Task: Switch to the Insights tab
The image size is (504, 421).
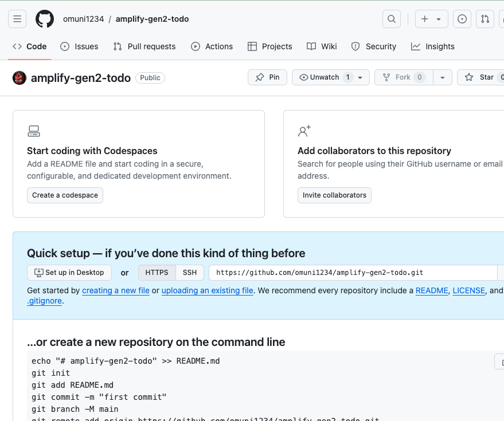Action: point(433,46)
